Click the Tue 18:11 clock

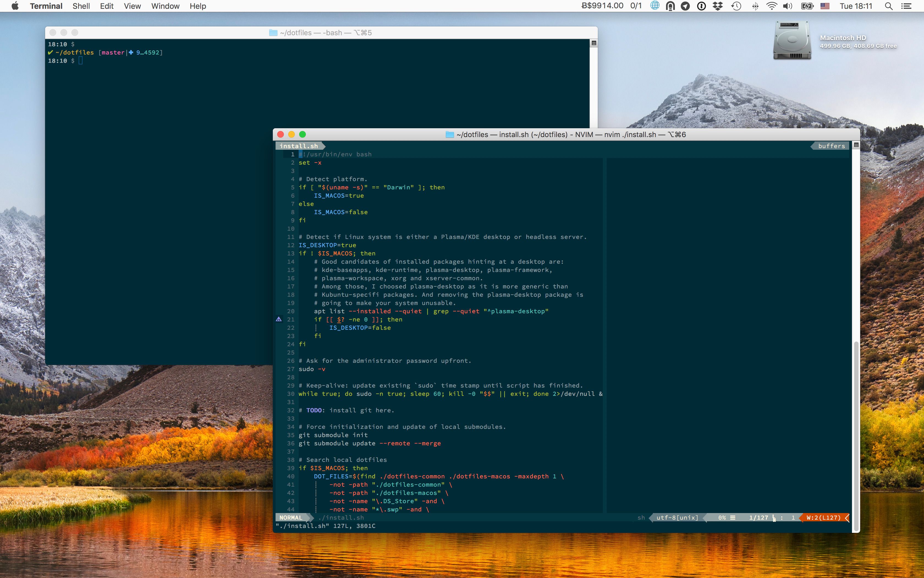pos(856,6)
